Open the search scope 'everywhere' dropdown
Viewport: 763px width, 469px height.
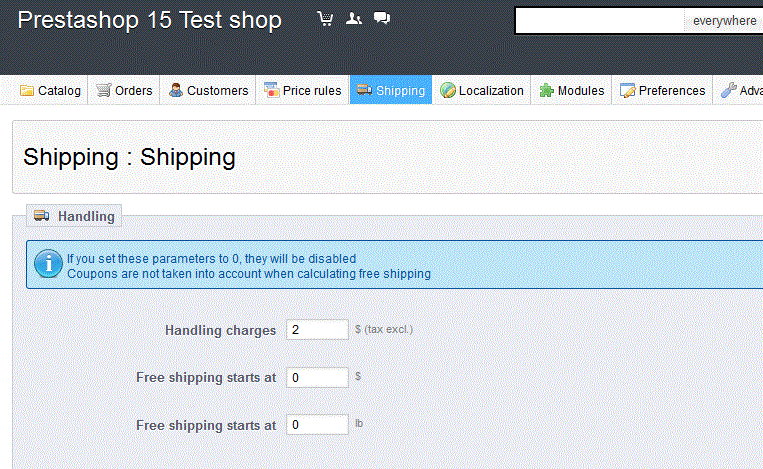(x=724, y=21)
